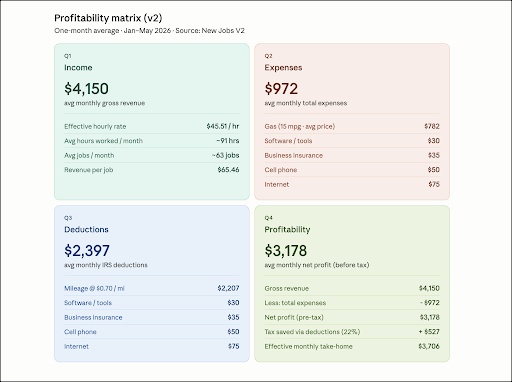This screenshot has height=382, width=512.
Task: Click the 'Gross revenue' row label
Action: coord(287,288)
